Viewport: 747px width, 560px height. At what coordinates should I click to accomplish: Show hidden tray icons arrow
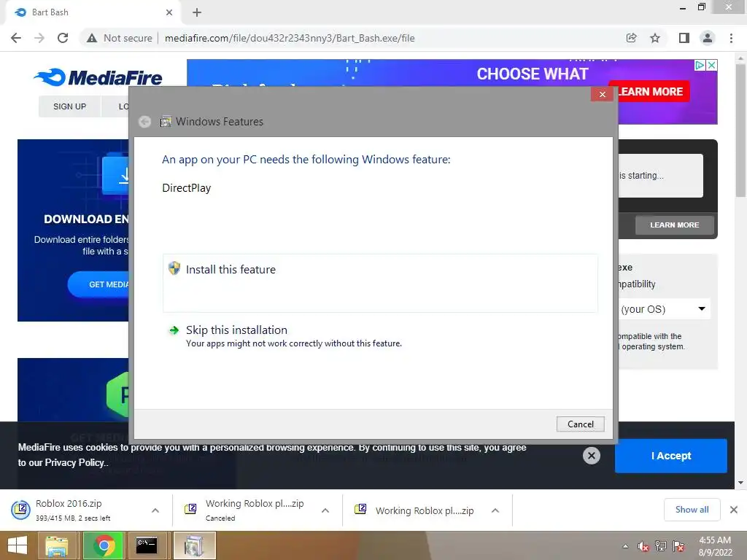tap(625, 546)
